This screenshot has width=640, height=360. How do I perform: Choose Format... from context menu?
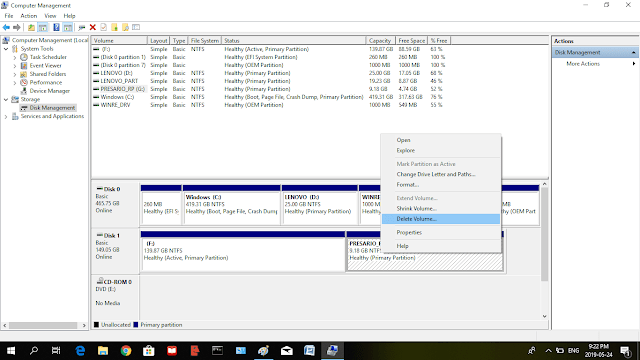pyautogui.click(x=441, y=185)
